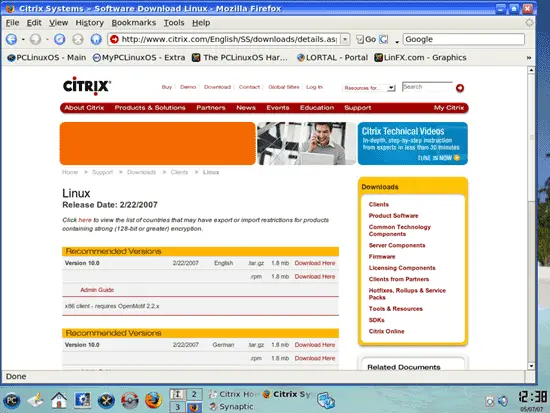Open the Bookmarks menu
Viewport: 550px width, 413px height.
point(134,23)
